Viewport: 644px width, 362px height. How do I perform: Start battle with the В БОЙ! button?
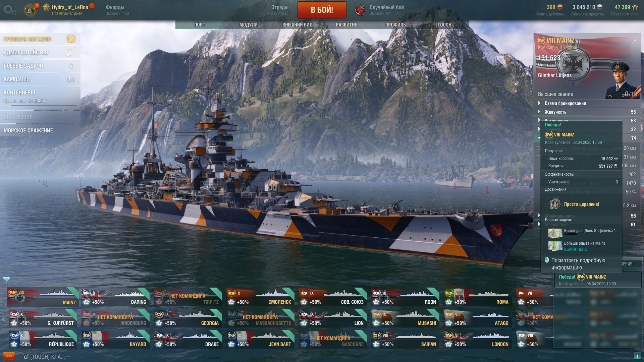coord(322,10)
